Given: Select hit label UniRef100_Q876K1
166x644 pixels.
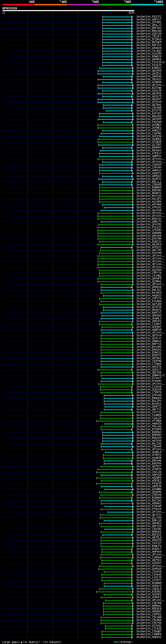Looking at the screenshot, I should pos(149,358).
